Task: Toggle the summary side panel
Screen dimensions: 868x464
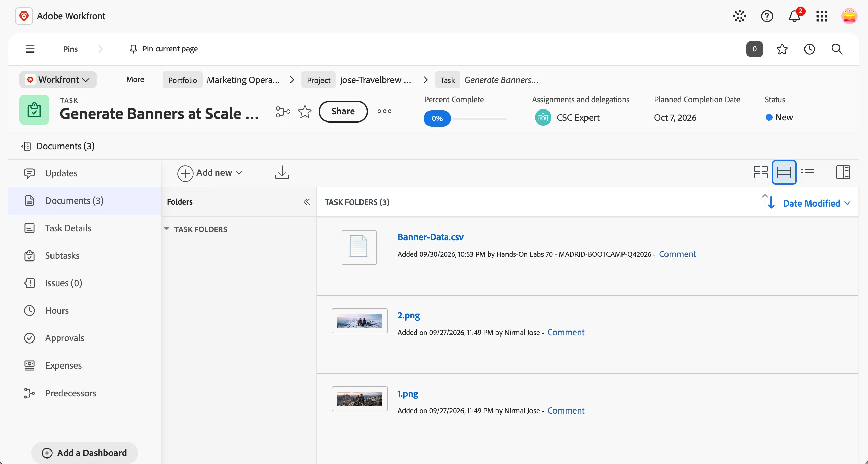Action: (x=843, y=172)
